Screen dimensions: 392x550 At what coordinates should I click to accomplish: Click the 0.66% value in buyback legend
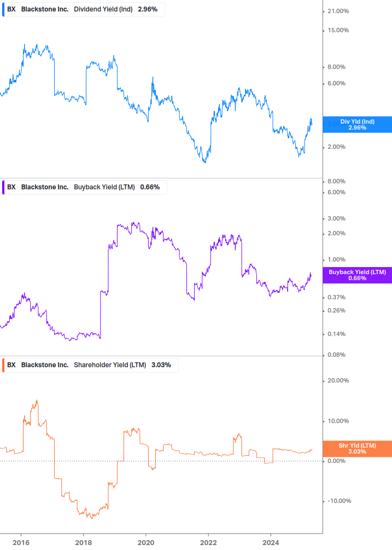pos(150,187)
